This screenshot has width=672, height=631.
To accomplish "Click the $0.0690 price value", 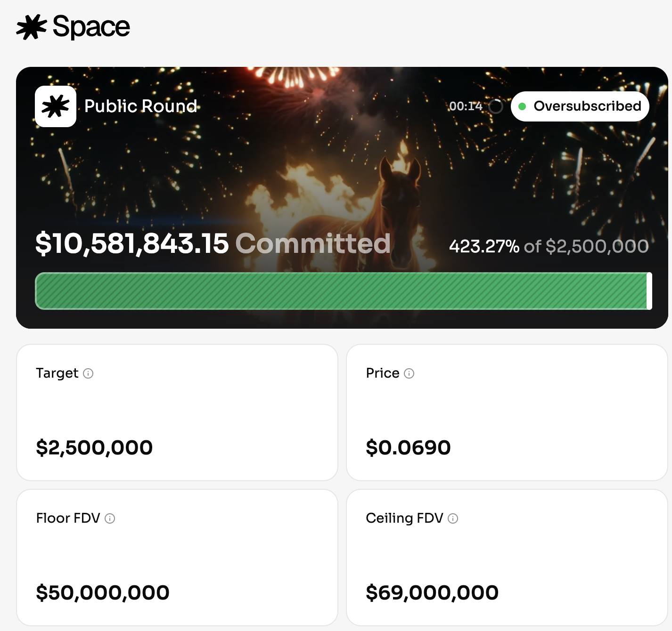I will 408,447.
